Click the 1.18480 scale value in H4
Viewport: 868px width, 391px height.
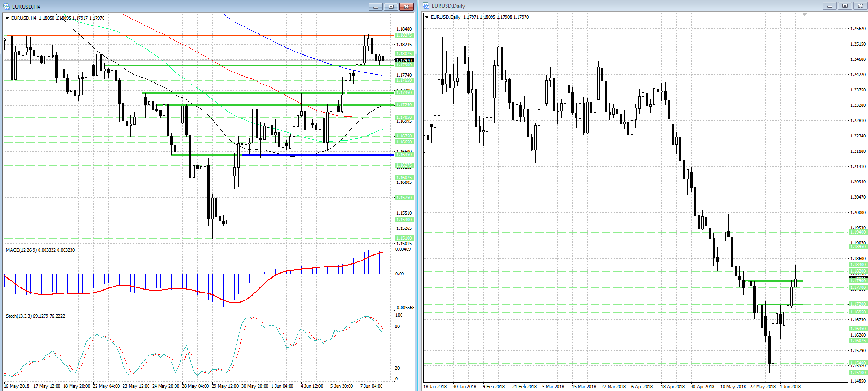404,29
